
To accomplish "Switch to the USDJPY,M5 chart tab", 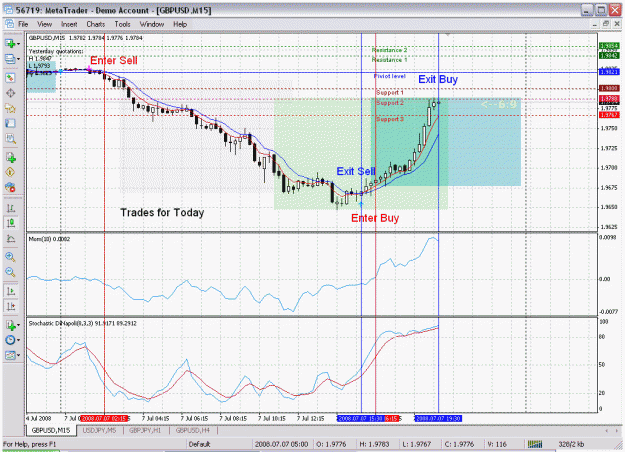I will coord(99,430).
